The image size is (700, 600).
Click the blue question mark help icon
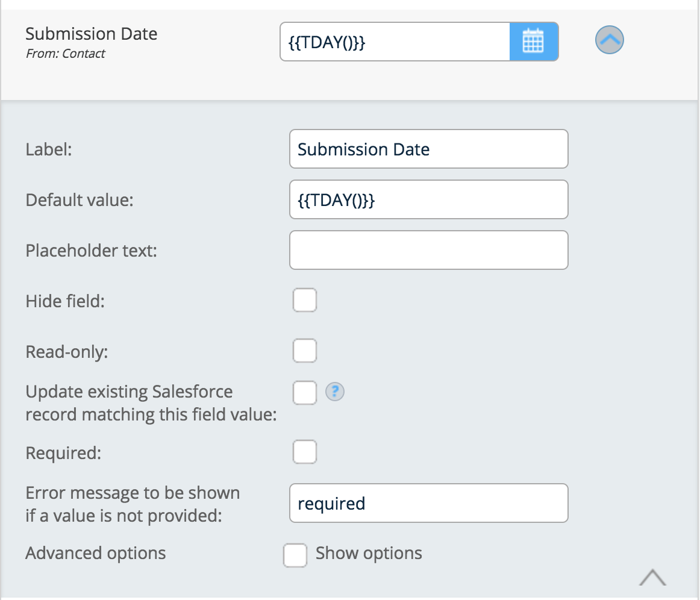[334, 392]
